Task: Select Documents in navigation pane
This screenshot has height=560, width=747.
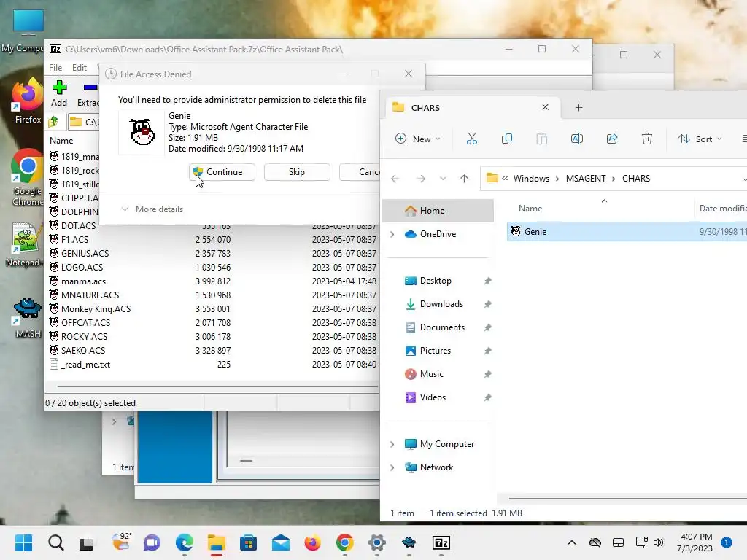Action: [x=441, y=327]
